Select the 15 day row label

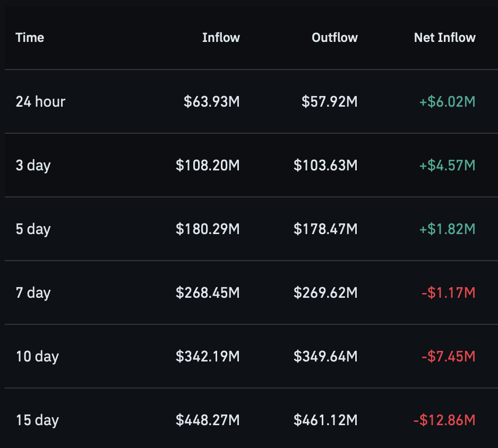[x=38, y=421]
